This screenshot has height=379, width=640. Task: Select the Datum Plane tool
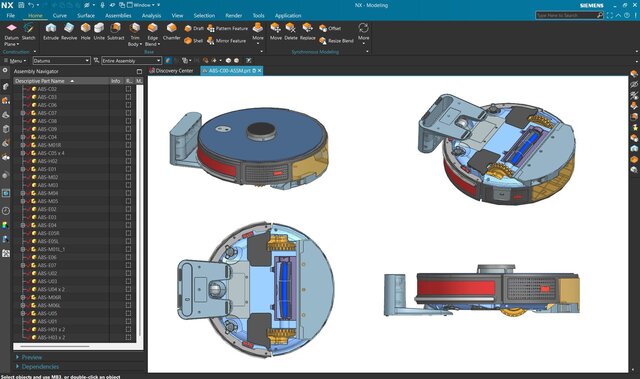11,34
